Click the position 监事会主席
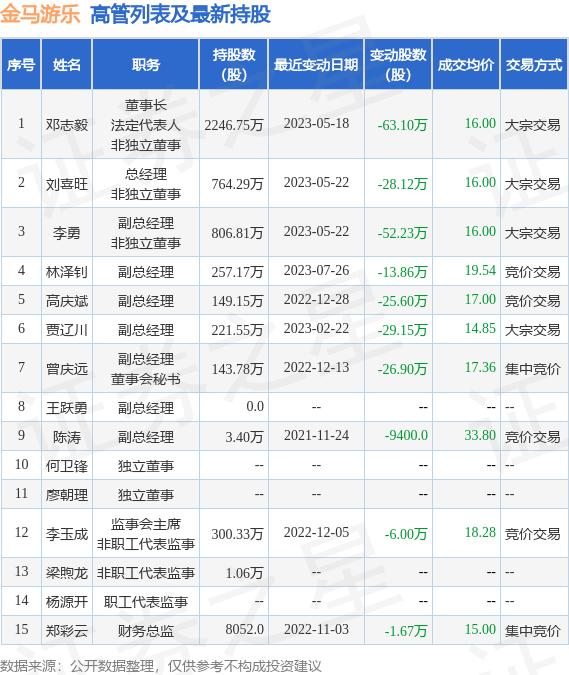This screenshot has width=569, height=675. [145, 524]
